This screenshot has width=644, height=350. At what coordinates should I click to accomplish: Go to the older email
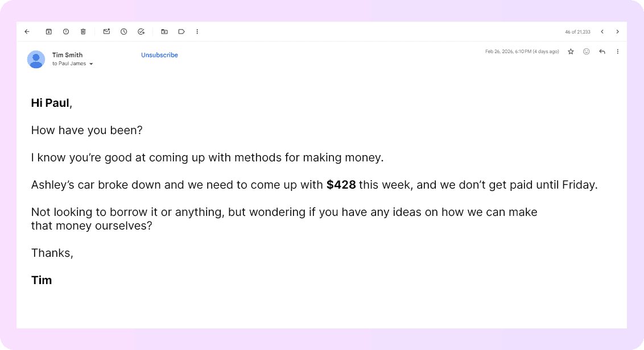[617, 32]
